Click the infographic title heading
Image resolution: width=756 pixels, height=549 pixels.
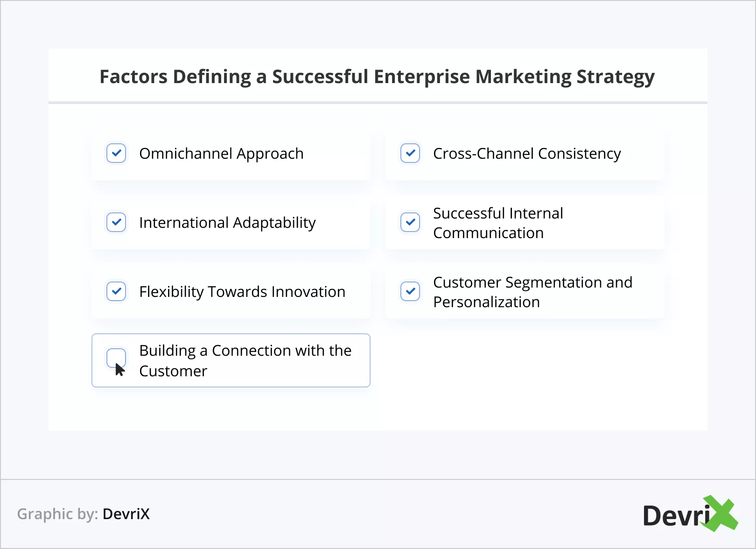(377, 77)
